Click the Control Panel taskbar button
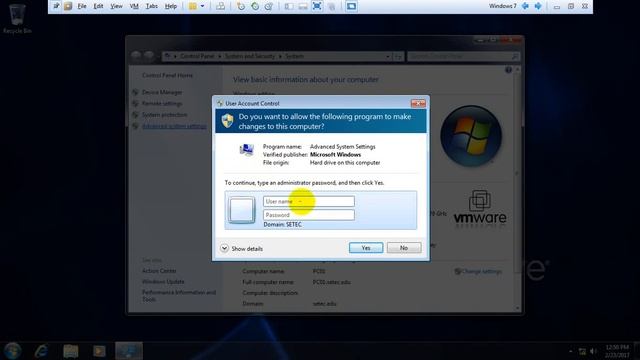Viewport: 640px width, 360px height. [129, 351]
